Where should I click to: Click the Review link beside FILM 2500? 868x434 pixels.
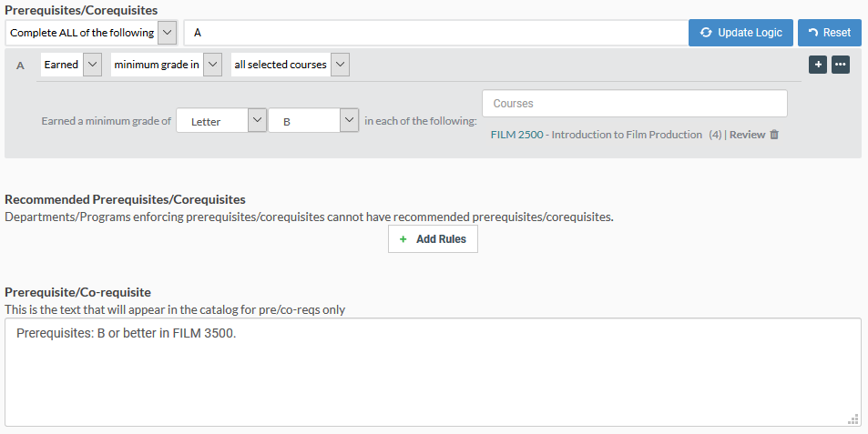point(748,135)
